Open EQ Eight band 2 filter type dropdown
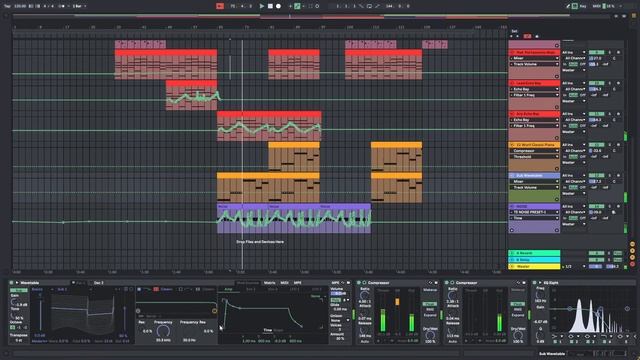 pos(573,336)
